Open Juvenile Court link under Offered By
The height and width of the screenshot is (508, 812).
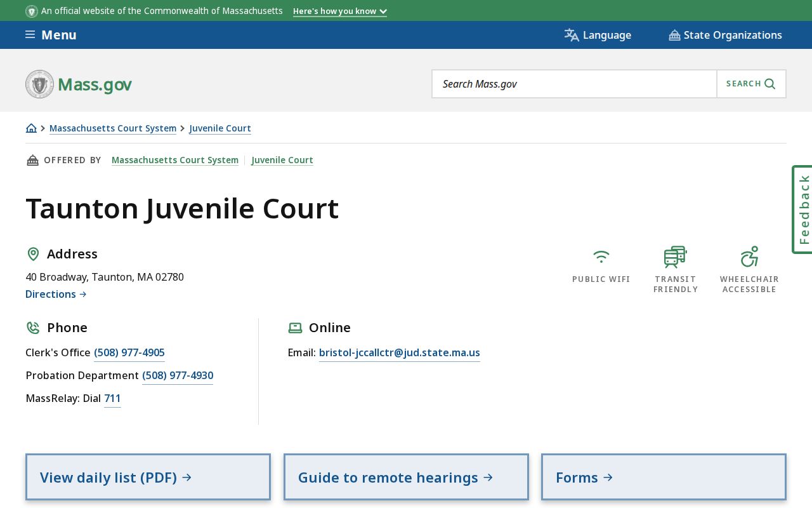(282, 160)
